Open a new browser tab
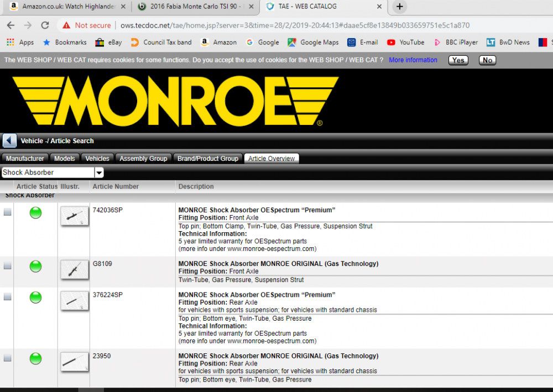The image size is (553, 392). [400, 6]
